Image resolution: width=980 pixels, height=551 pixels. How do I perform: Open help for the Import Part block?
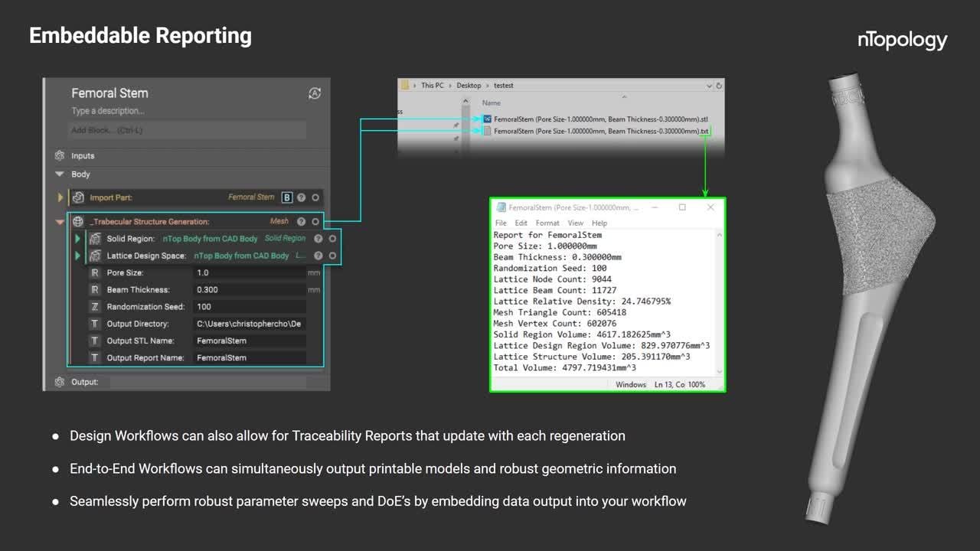coord(302,197)
